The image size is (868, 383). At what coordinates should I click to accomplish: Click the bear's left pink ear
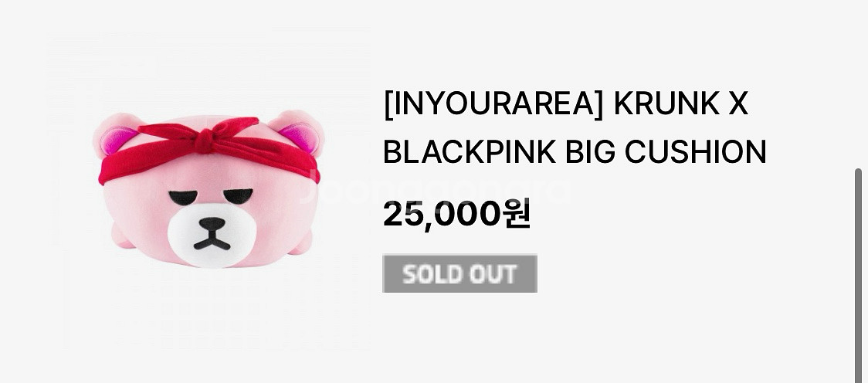[x=115, y=134]
